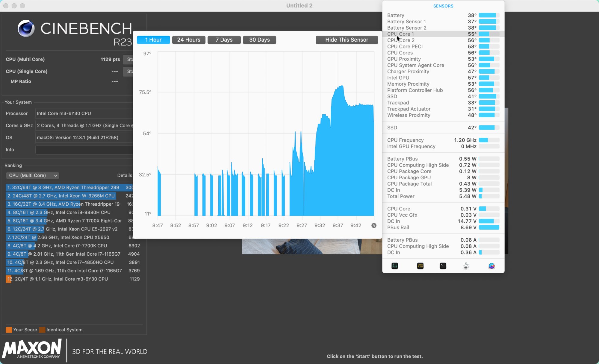Select the 30 Days graph range
Image resolution: width=599 pixels, height=364 pixels.
259,40
